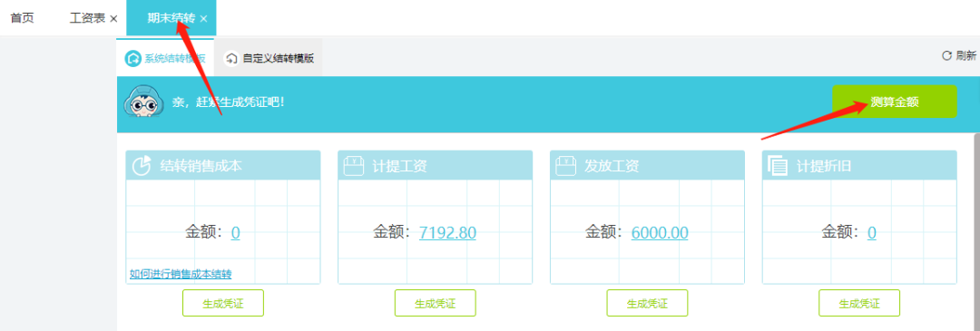Generate voucher for 结转销售成本
The image size is (980, 331).
pos(223,304)
